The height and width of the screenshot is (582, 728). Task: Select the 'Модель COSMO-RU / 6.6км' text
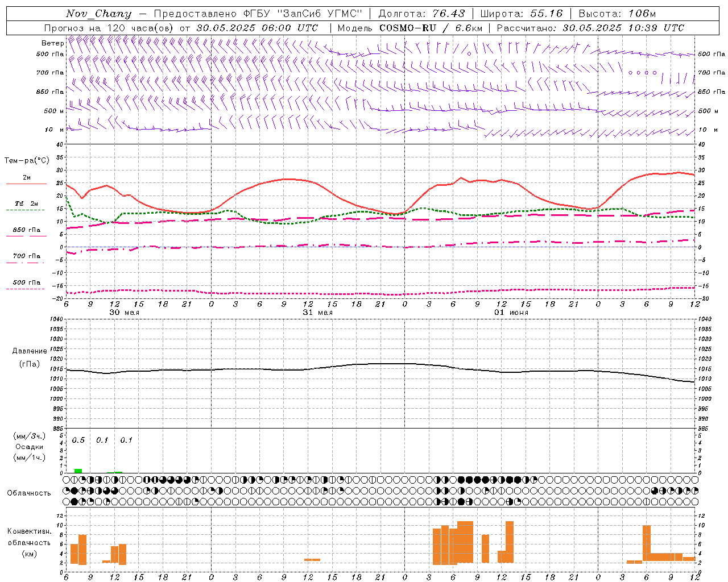point(410,28)
